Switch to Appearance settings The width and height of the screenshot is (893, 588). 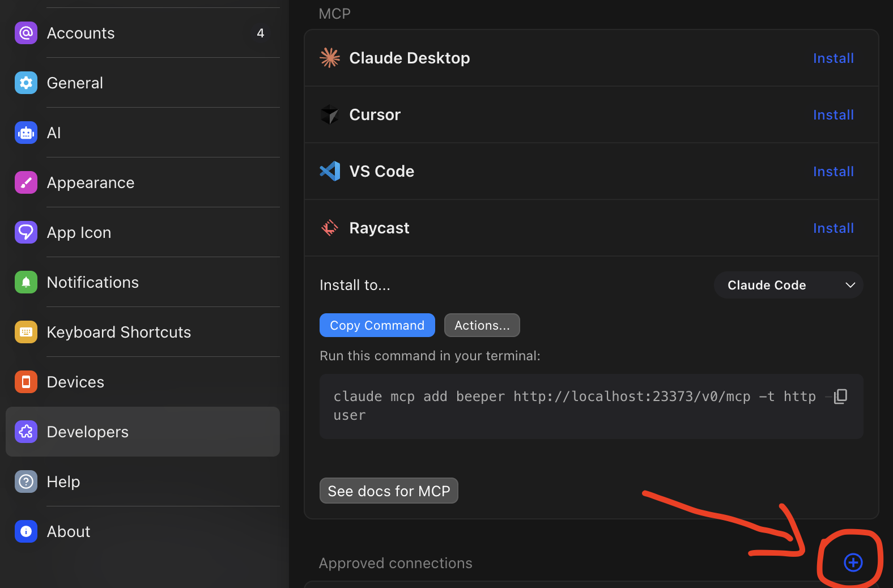(143, 182)
